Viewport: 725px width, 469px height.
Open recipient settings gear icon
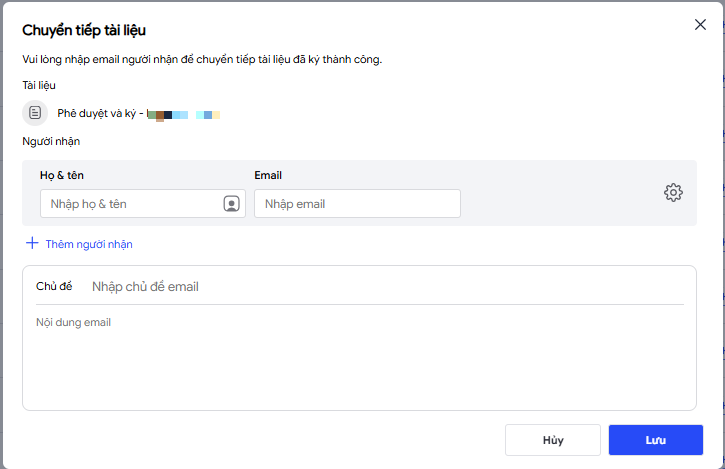point(673,193)
